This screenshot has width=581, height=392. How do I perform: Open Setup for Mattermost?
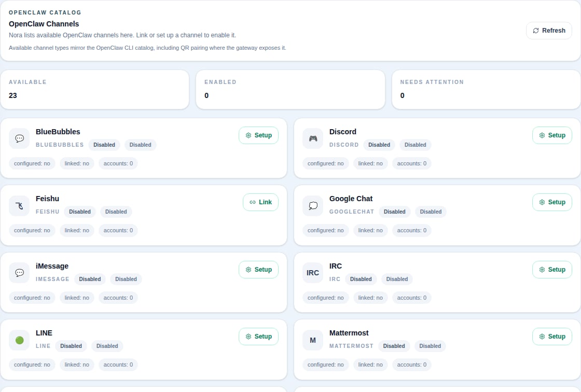pyautogui.click(x=552, y=337)
